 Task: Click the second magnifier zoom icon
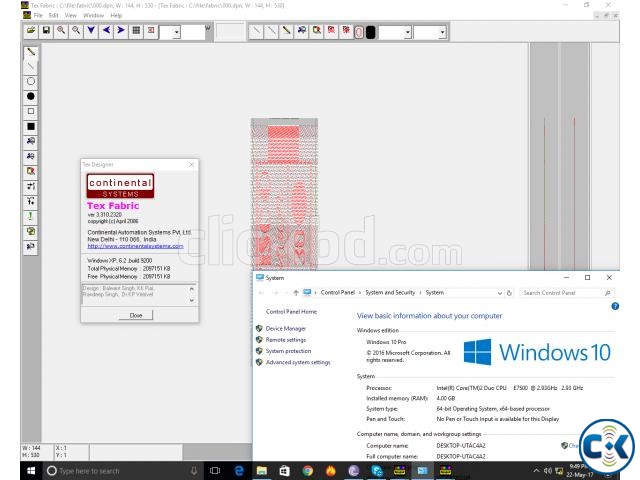76,31
